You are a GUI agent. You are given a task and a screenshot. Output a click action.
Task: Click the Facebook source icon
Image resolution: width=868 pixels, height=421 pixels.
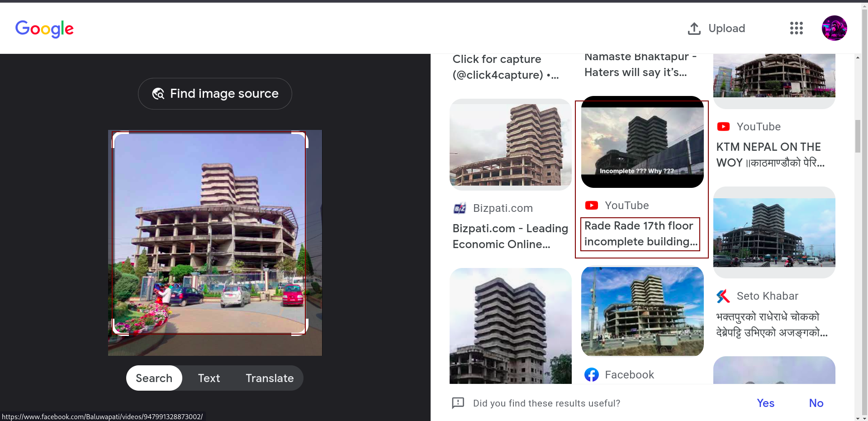tap(591, 375)
